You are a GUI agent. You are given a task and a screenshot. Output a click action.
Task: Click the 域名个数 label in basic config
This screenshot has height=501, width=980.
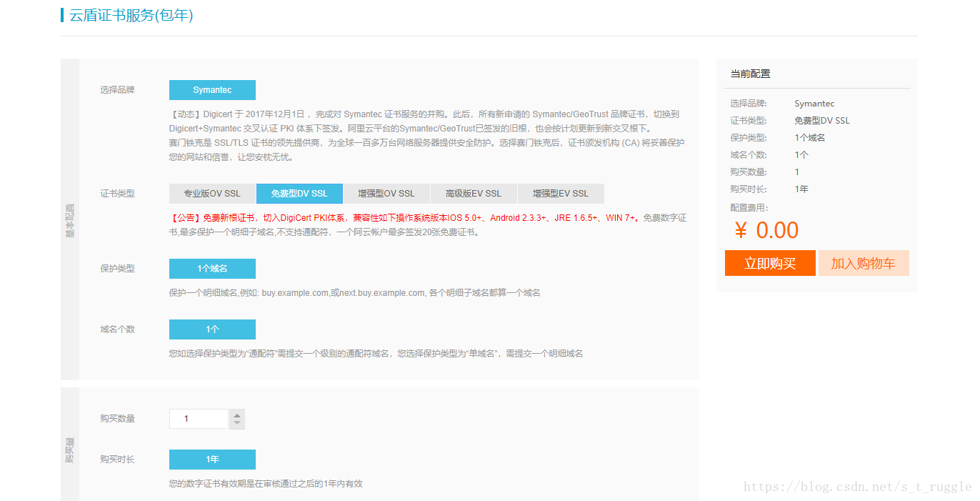tap(117, 329)
